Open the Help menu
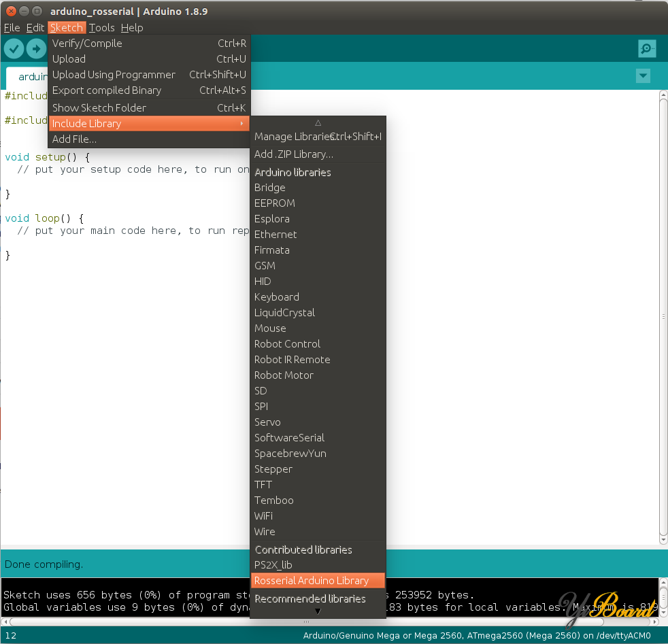The height and width of the screenshot is (644, 668). click(x=132, y=28)
